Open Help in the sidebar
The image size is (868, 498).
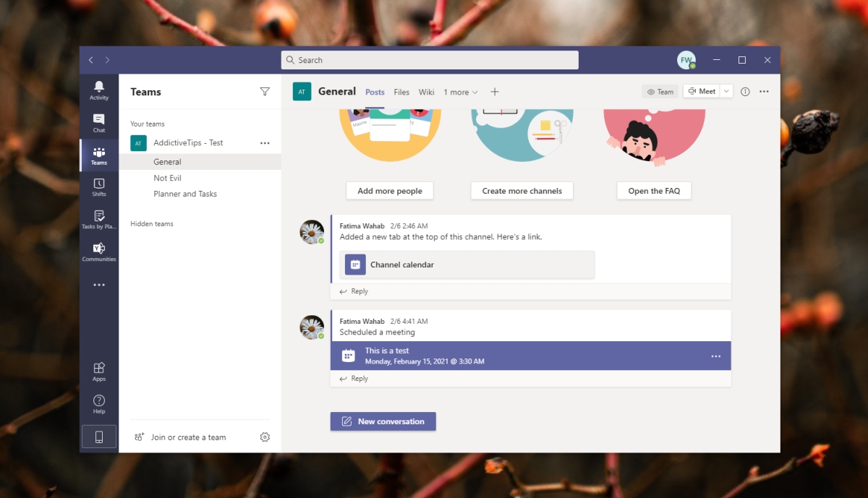coord(99,404)
